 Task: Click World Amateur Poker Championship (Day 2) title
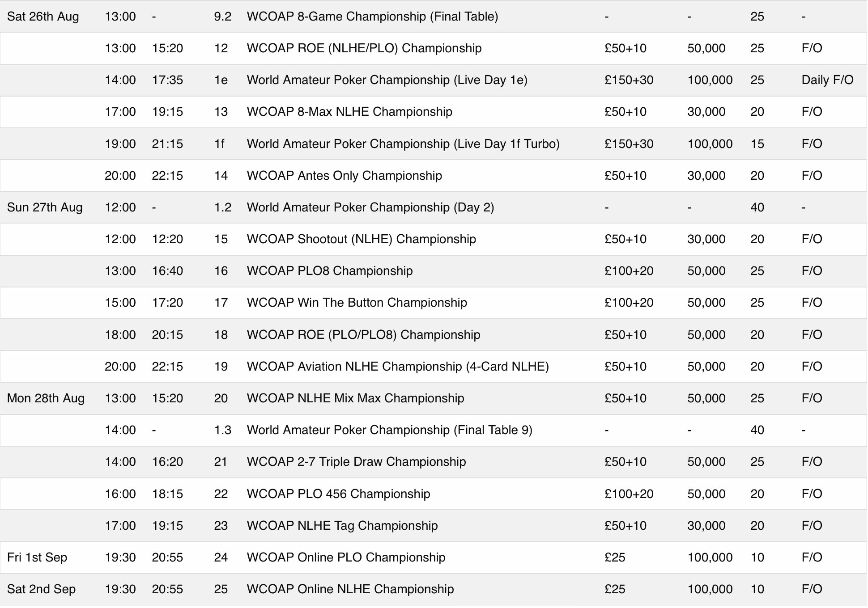click(370, 207)
